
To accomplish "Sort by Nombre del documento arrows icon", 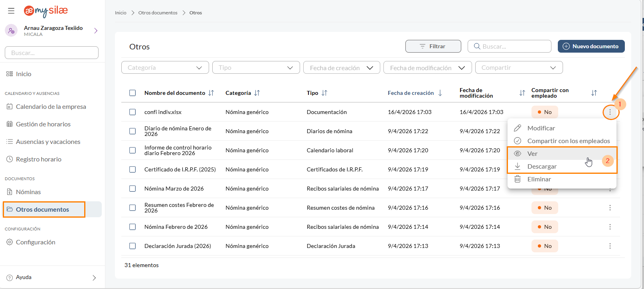I will (x=211, y=93).
